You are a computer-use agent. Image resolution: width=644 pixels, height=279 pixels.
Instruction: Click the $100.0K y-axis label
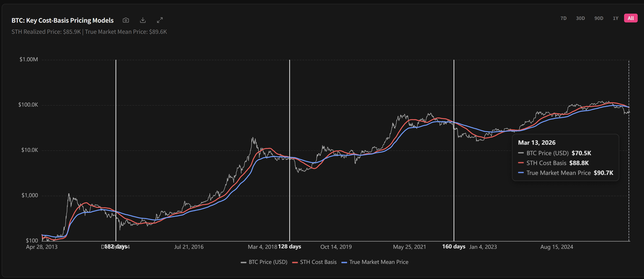click(28, 105)
